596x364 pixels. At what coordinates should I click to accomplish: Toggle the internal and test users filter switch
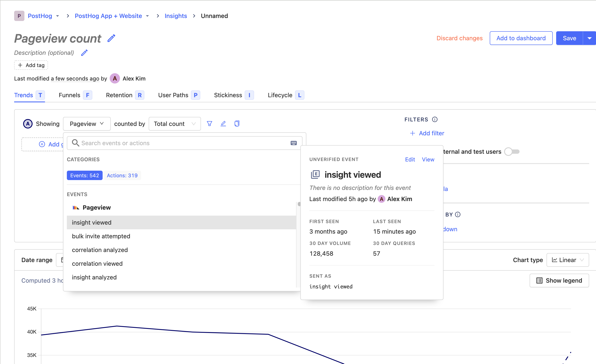[x=512, y=152]
